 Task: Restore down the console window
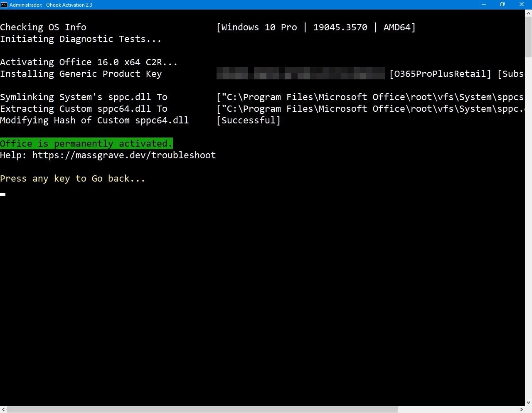pos(502,5)
